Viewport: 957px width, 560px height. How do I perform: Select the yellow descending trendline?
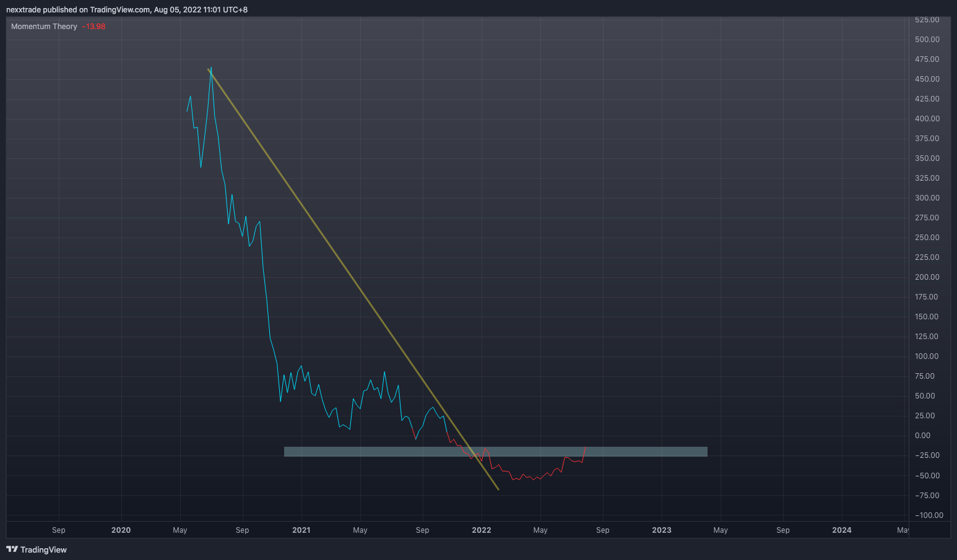point(353,279)
